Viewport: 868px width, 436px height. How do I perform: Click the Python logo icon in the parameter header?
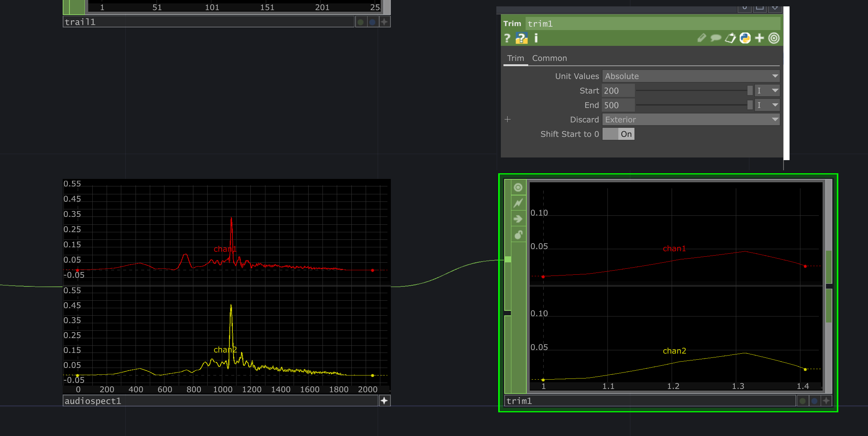click(x=745, y=38)
